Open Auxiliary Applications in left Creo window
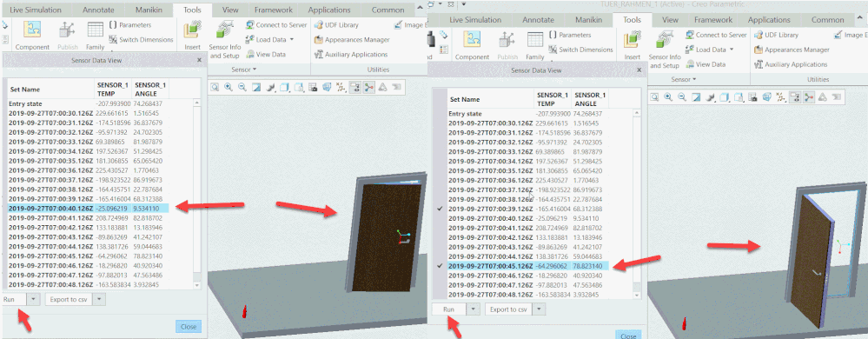Screen dimensions: 868x339 tap(351, 54)
